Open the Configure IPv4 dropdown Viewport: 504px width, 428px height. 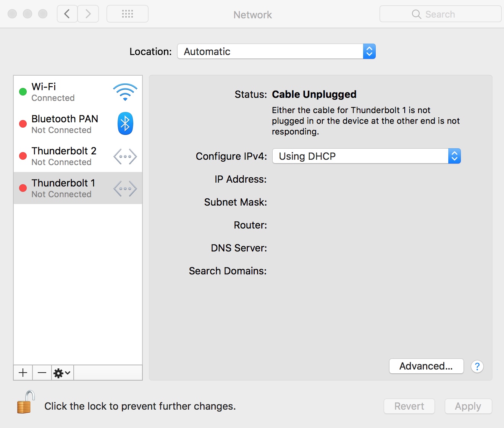click(x=366, y=156)
